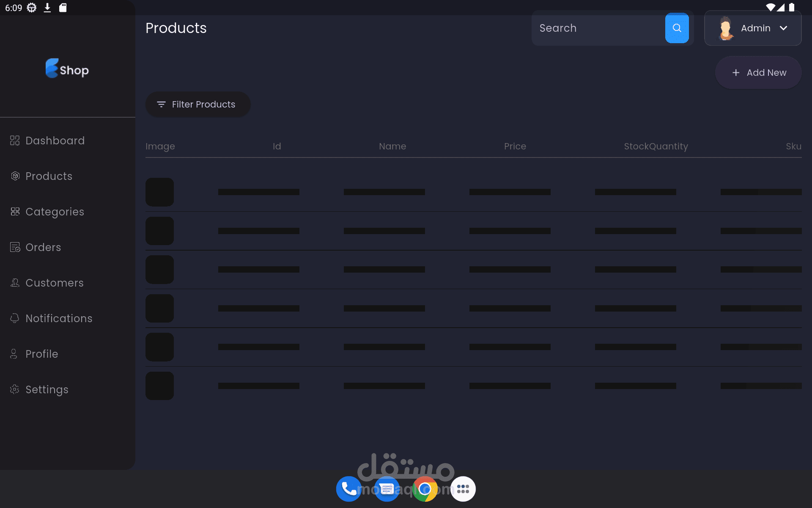Expand the Admin dropdown chevron
812x508 pixels.
coord(783,28)
